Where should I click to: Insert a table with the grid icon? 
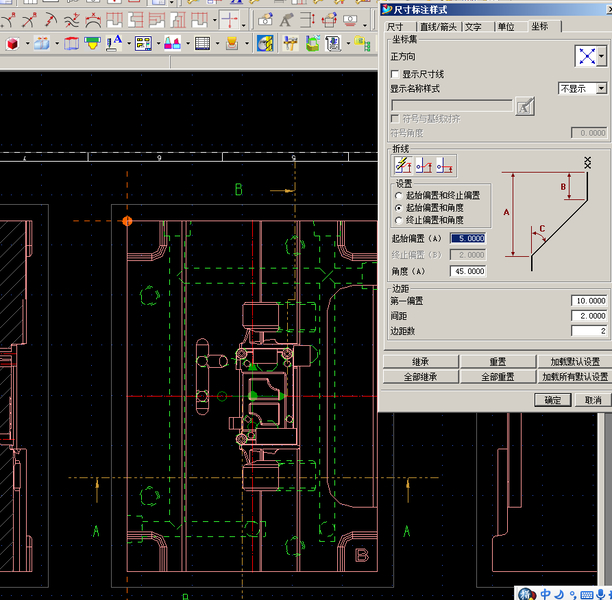coord(202,43)
